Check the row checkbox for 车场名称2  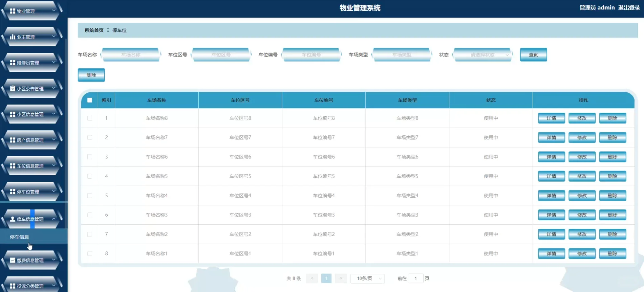(x=90, y=234)
